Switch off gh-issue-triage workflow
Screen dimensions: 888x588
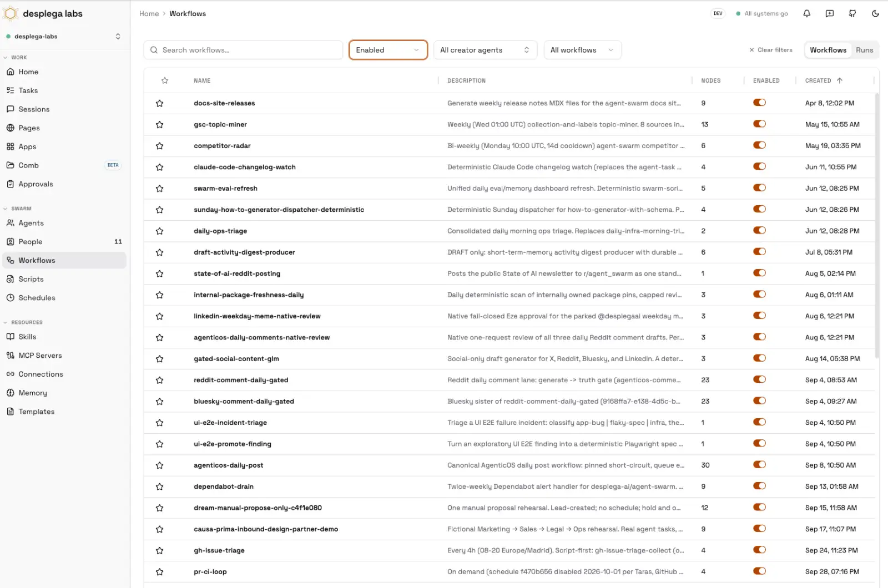tap(759, 550)
